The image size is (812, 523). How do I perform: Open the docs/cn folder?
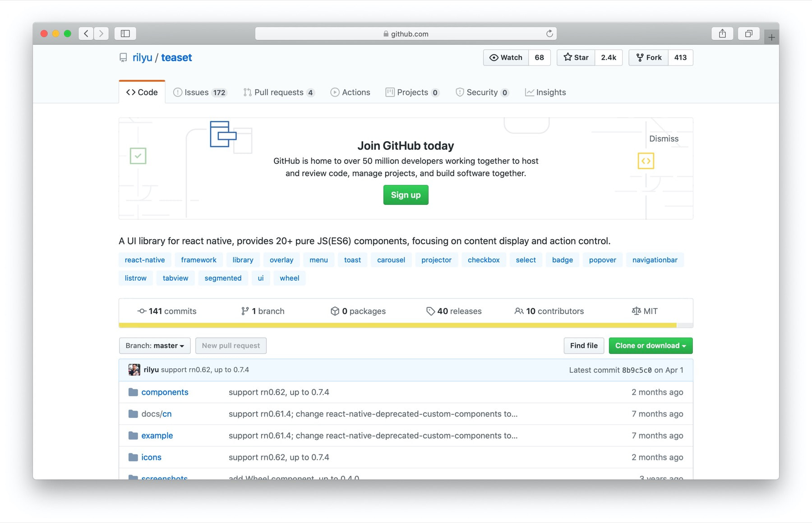(x=156, y=414)
